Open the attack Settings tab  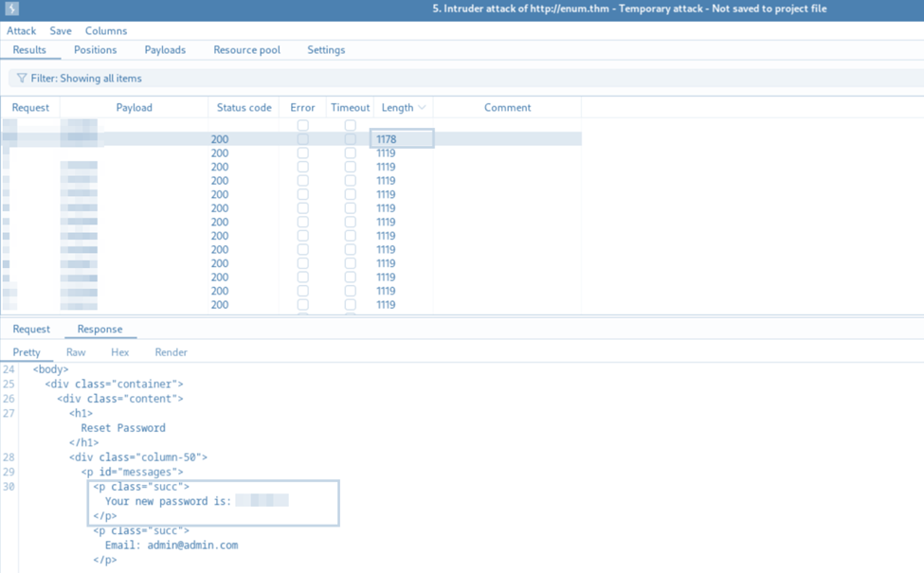point(326,50)
